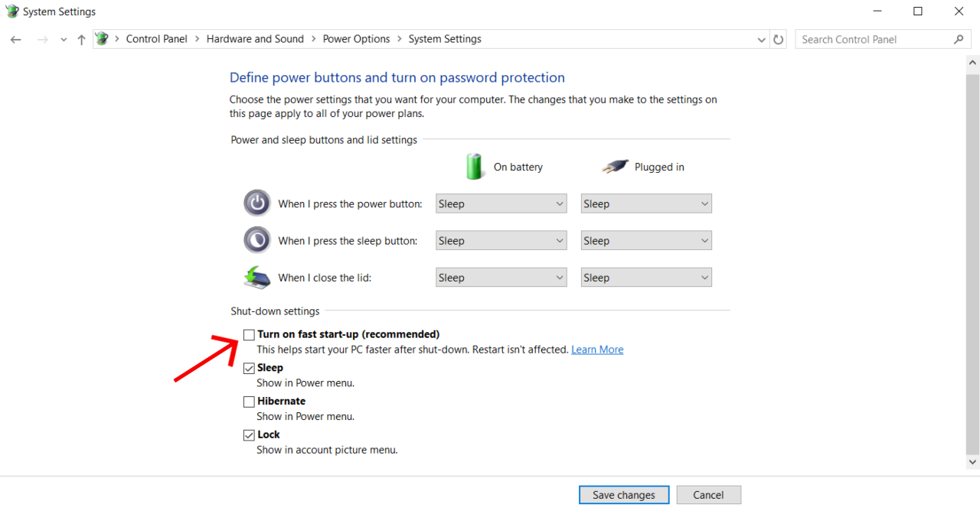Image resolution: width=980 pixels, height=514 pixels.
Task: Click System Settings title bar icon
Action: (x=11, y=11)
